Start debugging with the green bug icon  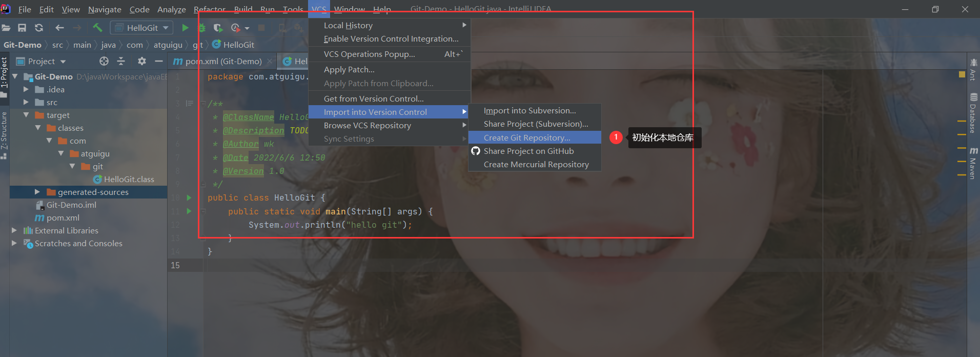[202, 28]
